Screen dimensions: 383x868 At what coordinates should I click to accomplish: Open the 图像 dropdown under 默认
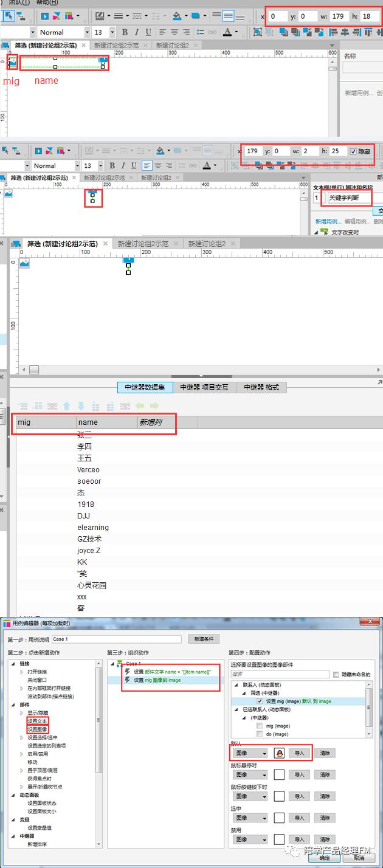[x=250, y=753]
